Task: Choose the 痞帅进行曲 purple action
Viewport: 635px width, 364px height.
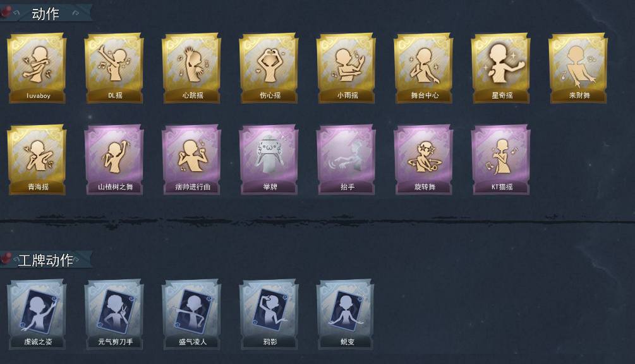Action: coord(191,159)
